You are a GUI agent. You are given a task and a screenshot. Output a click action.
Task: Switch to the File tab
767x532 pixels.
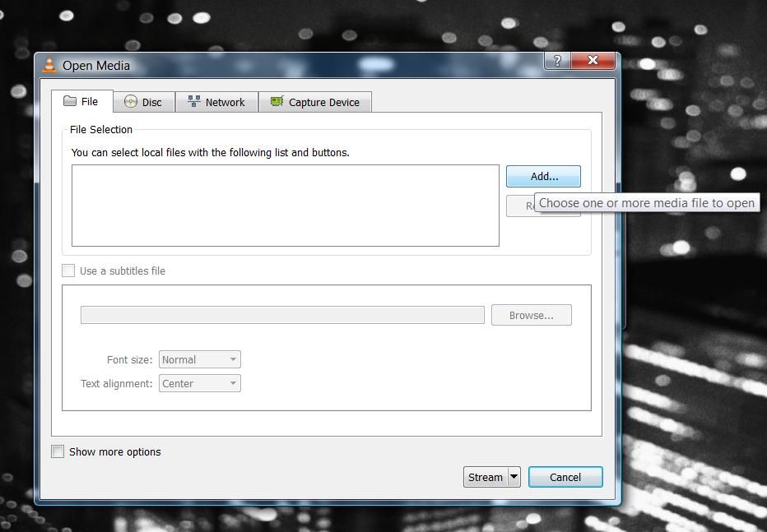(x=82, y=102)
